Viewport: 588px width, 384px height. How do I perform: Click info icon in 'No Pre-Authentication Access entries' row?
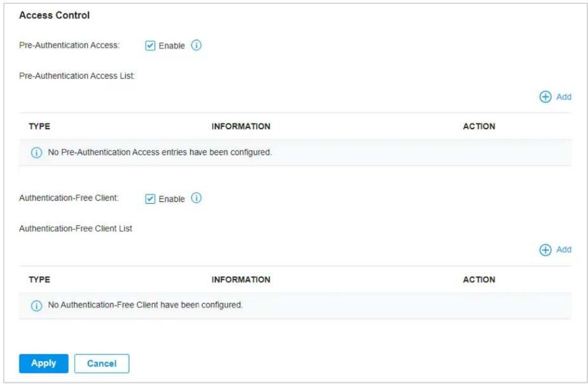click(37, 153)
